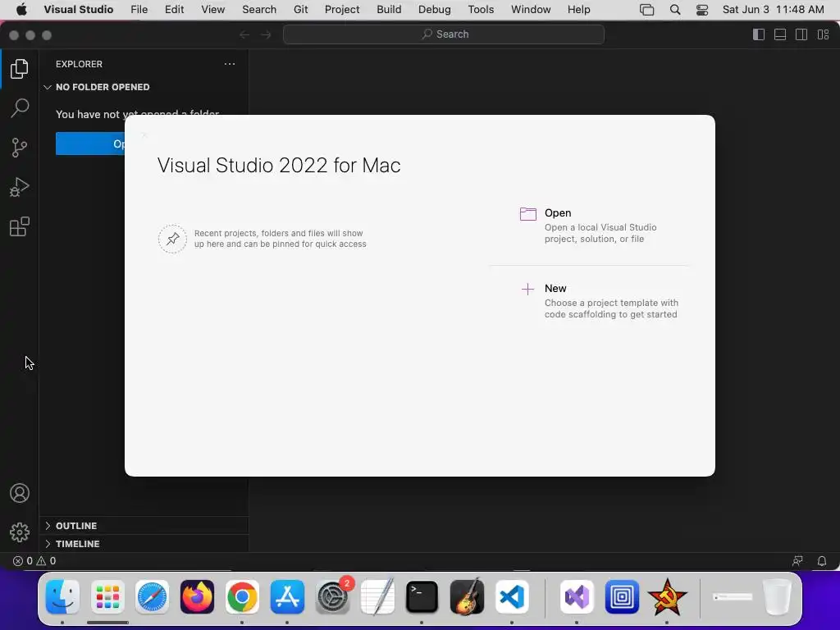840x630 pixels.
Task: Open Finder from the Dock
Action: tap(62, 597)
